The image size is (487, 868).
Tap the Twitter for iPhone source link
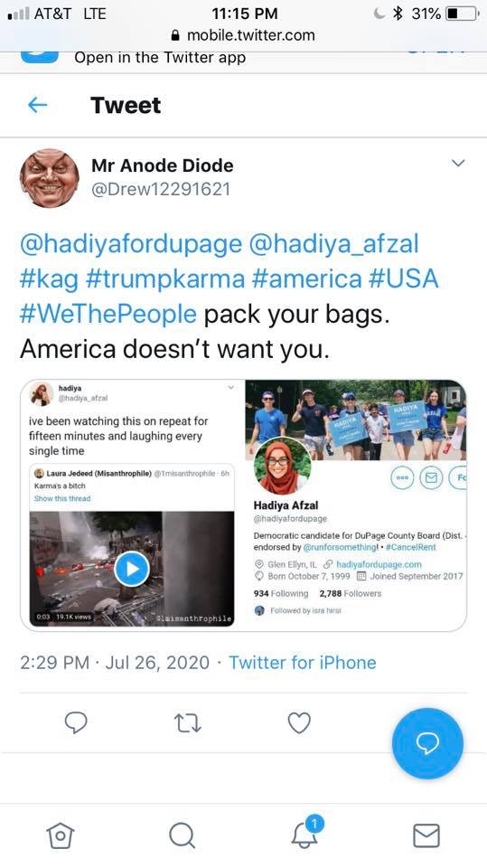coord(303,663)
